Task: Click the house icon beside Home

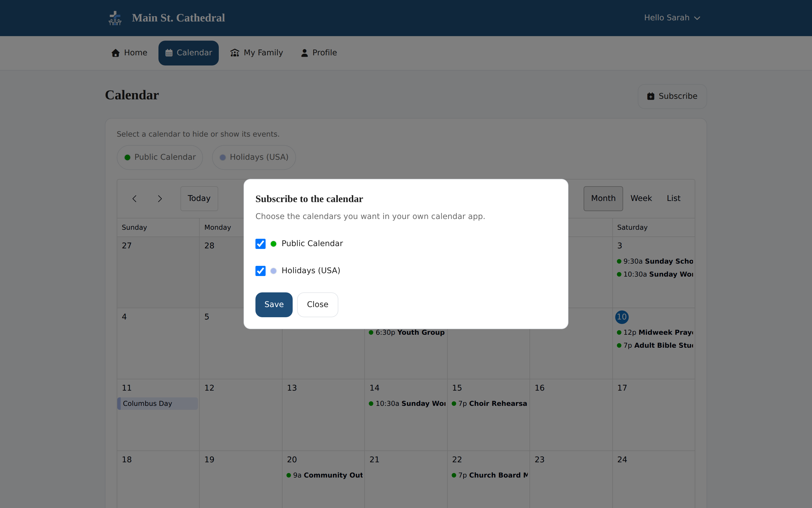Action: point(115,53)
